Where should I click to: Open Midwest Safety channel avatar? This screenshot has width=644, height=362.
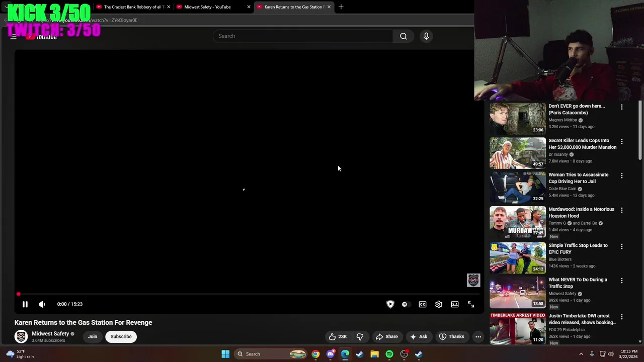point(21,336)
